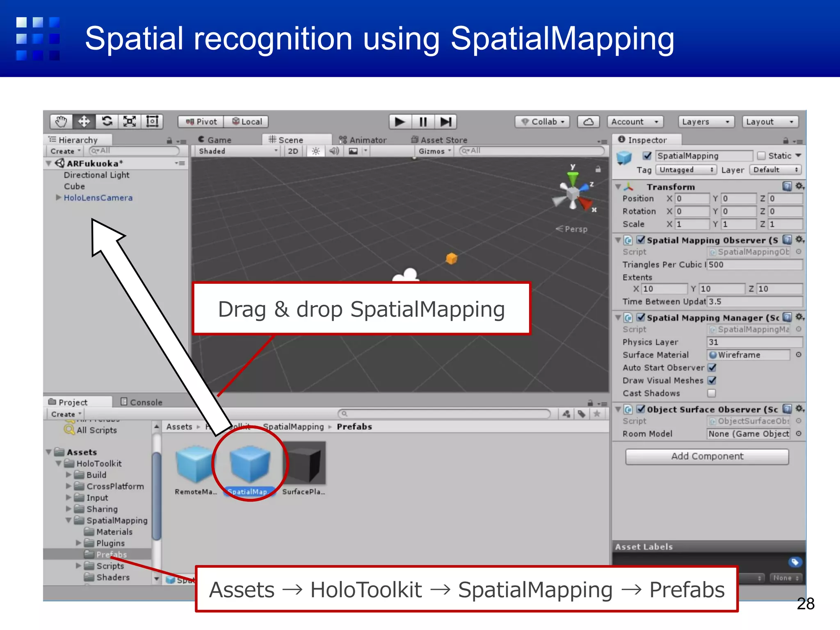Select the Move tool
840x630 pixels.
84,121
